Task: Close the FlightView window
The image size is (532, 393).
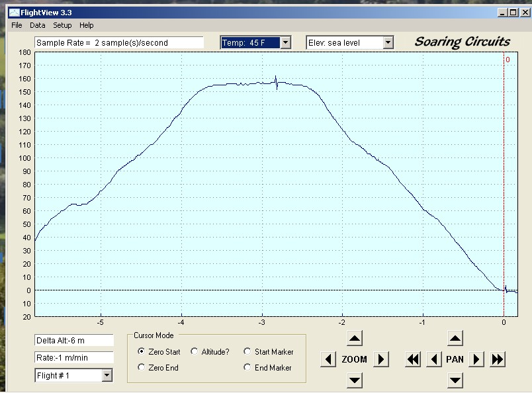Action: pyautogui.click(x=525, y=13)
